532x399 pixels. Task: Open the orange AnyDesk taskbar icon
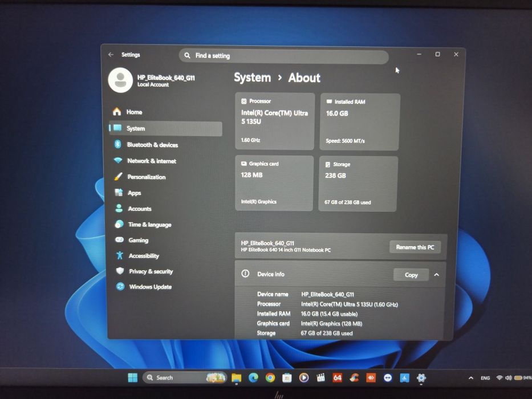371,377
